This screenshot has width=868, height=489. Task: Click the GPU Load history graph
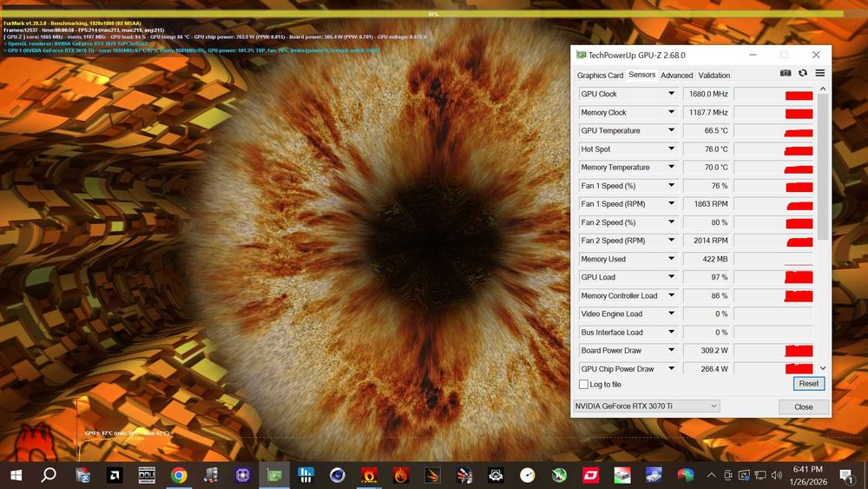point(773,277)
